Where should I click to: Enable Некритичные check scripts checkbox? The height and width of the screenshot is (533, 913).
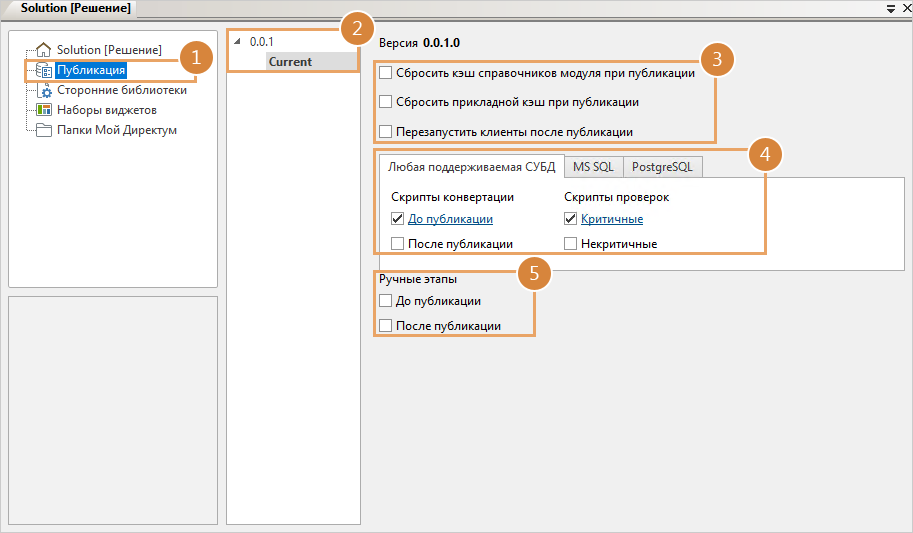point(571,244)
